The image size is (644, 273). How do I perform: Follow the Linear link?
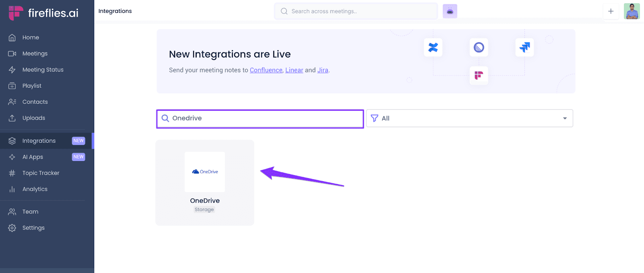coord(294,70)
